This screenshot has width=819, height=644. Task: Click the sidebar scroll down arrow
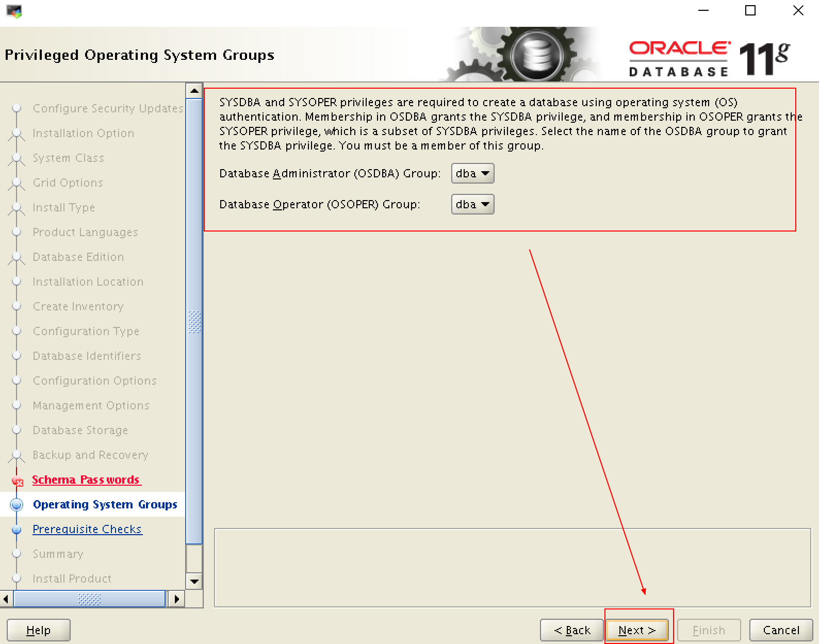194,581
